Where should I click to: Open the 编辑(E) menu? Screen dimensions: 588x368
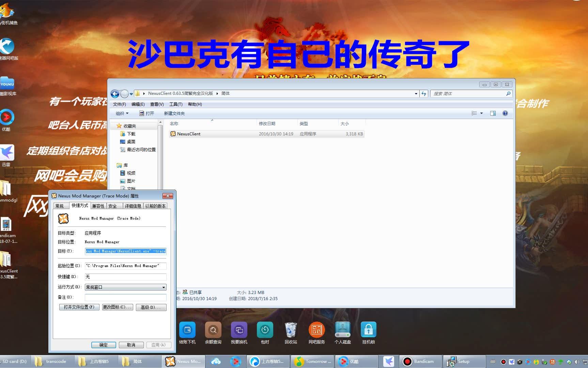click(x=138, y=104)
